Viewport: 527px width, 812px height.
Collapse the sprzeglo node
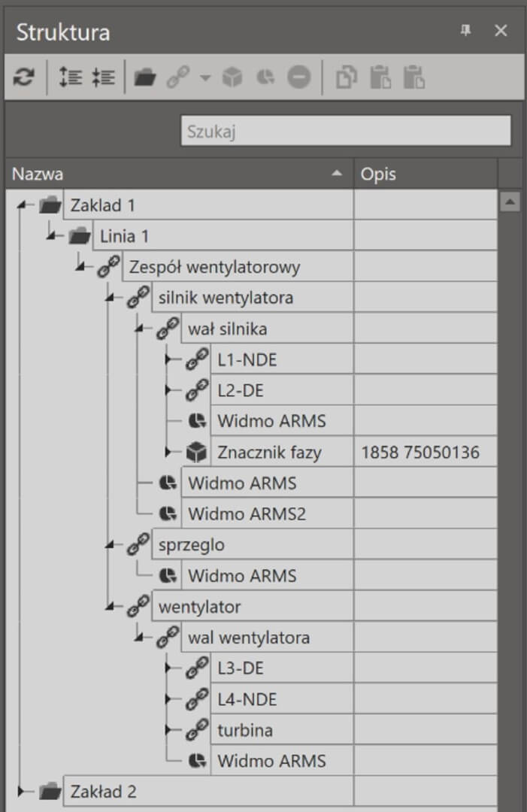click(109, 545)
